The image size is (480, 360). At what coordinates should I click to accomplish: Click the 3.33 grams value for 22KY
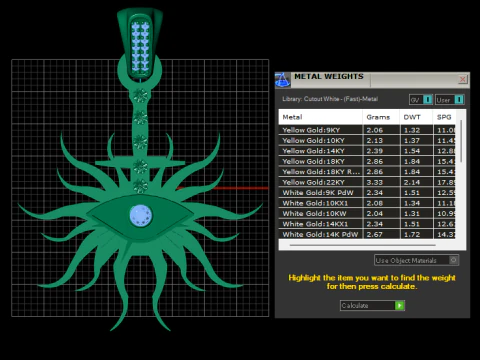(375, 182)
